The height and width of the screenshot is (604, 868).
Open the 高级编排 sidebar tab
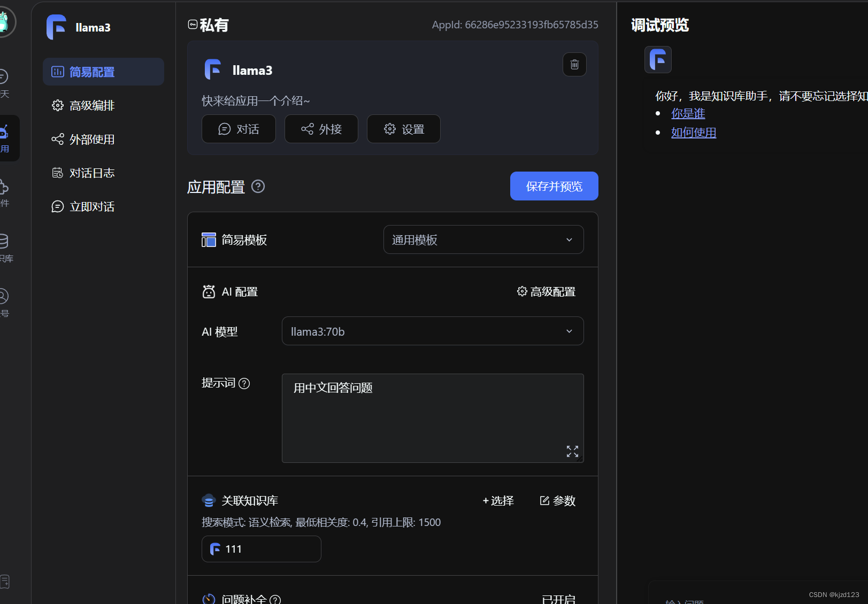[x=103, y=105]
